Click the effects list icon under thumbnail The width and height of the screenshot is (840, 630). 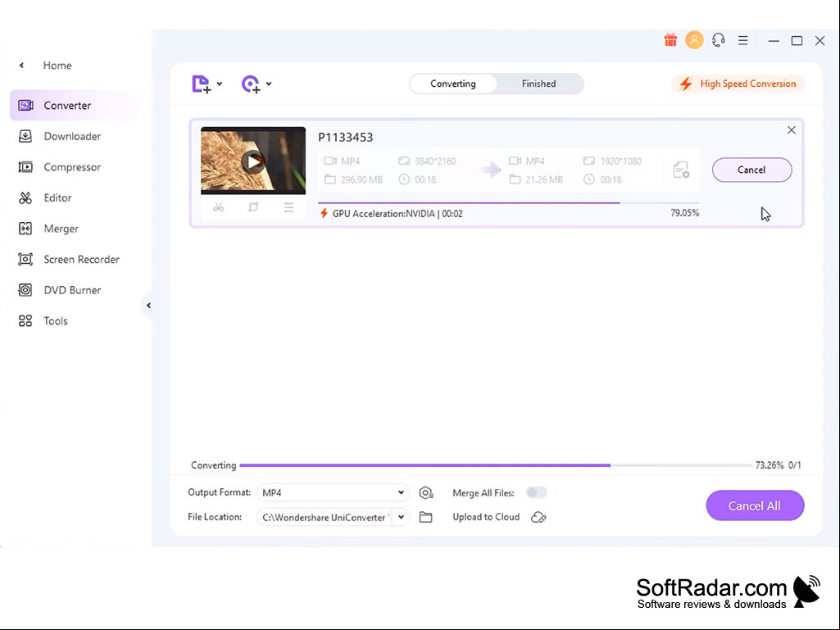click(288, 207)
